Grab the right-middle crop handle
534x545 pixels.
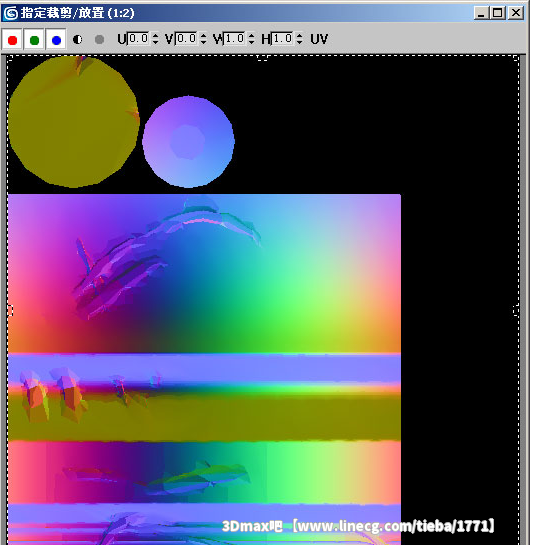pos(517,310)
